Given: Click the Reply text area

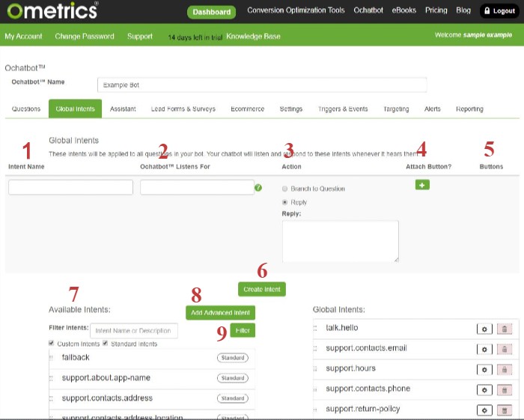Looking at the screenshot, I should tap(340, 241).
